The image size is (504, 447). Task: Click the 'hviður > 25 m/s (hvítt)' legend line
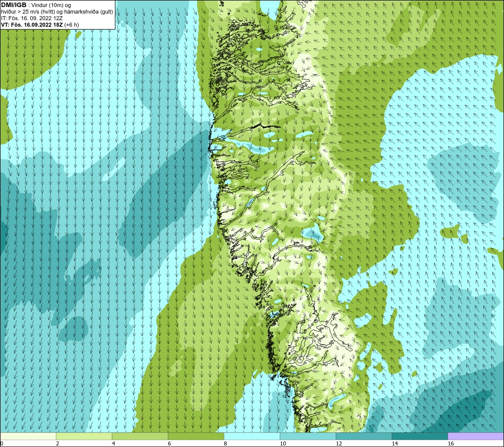pyautogui.click(x=57, y=12)
